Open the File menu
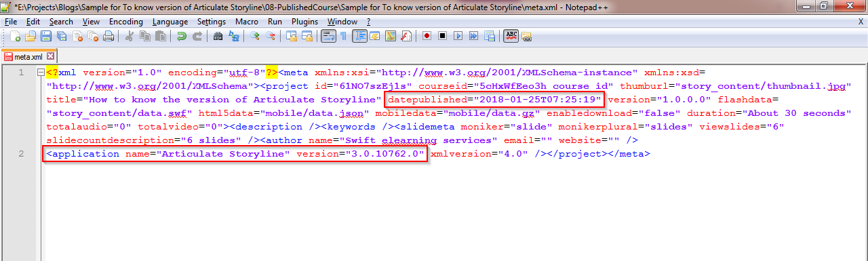Viewport: 868px width, 261px height. (x=11, y=22)
